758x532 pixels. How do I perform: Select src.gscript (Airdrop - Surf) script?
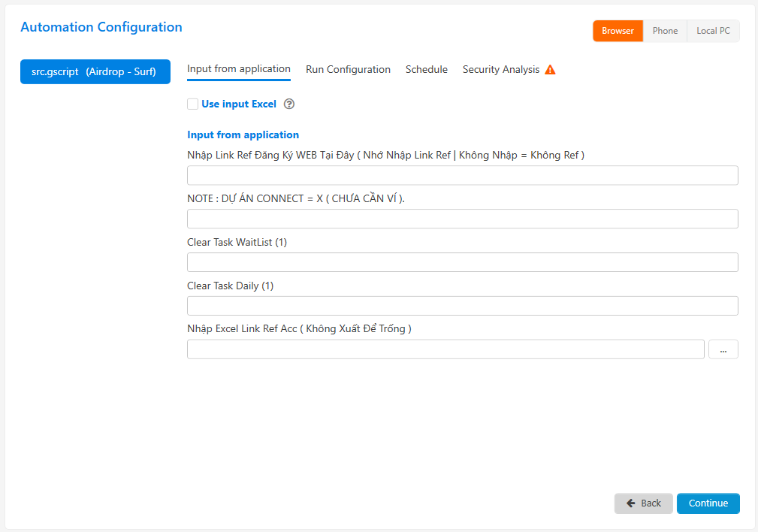(95, 71)
